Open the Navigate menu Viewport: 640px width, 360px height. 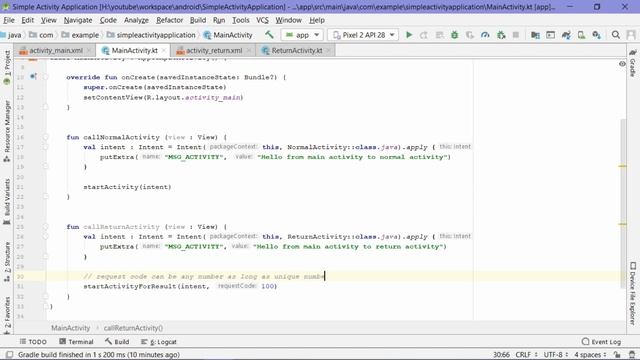(x=78, y=20)
